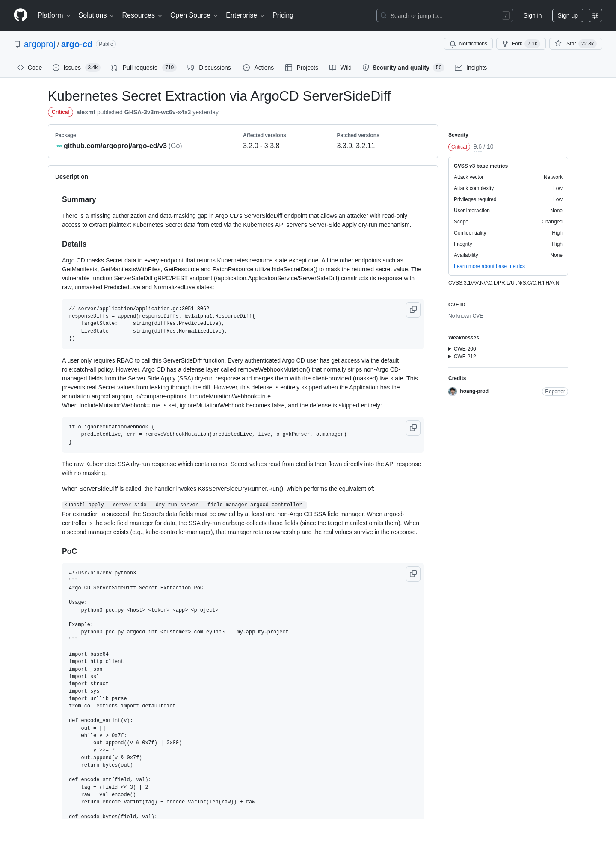Open the settings icon next to Sign up
Screen dimensions: 616x856
coord(595,15)
